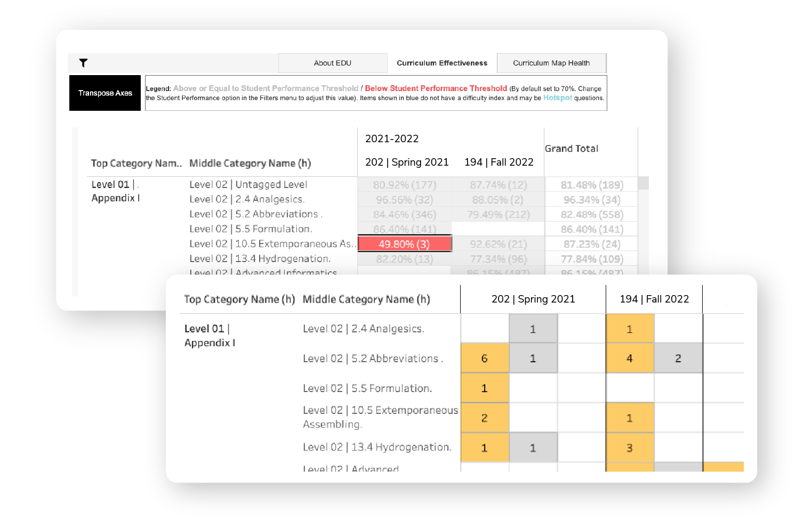Click the Grand Total column header
The height and width of the screenshot is (522, 812).
572,149
